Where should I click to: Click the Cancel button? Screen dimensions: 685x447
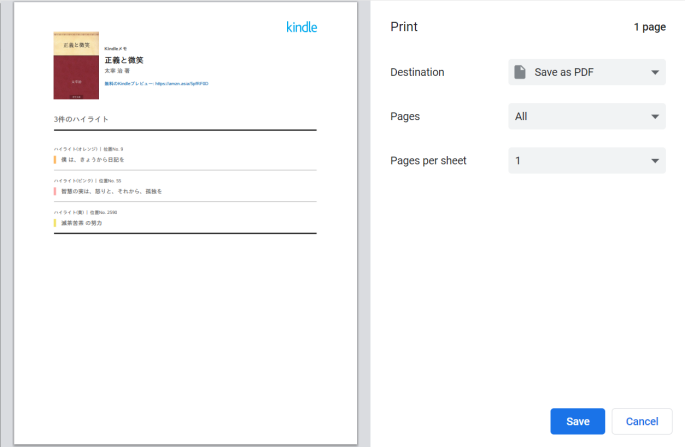(642, 421)
